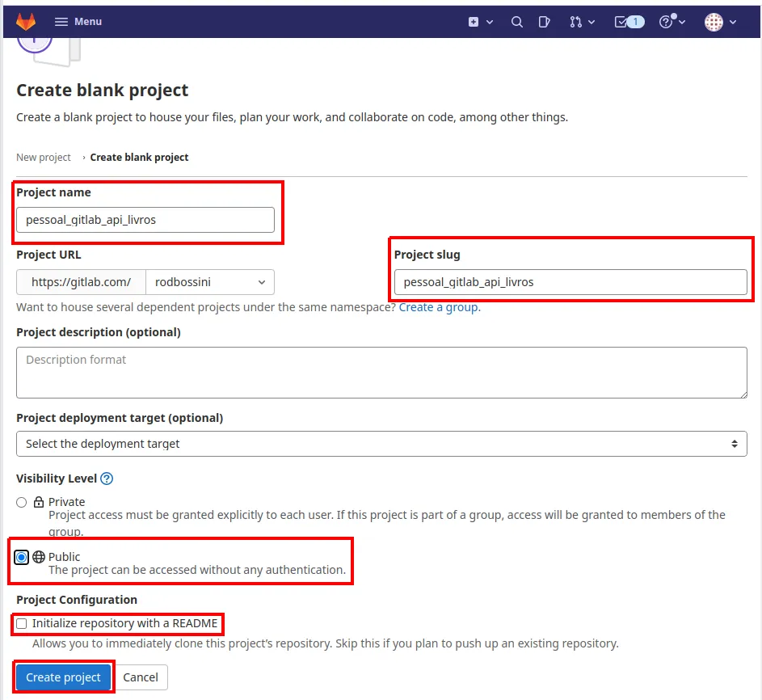Open the merge requests icon
The width and height of the screenshot is (762, 700).
tap(576, 22)
